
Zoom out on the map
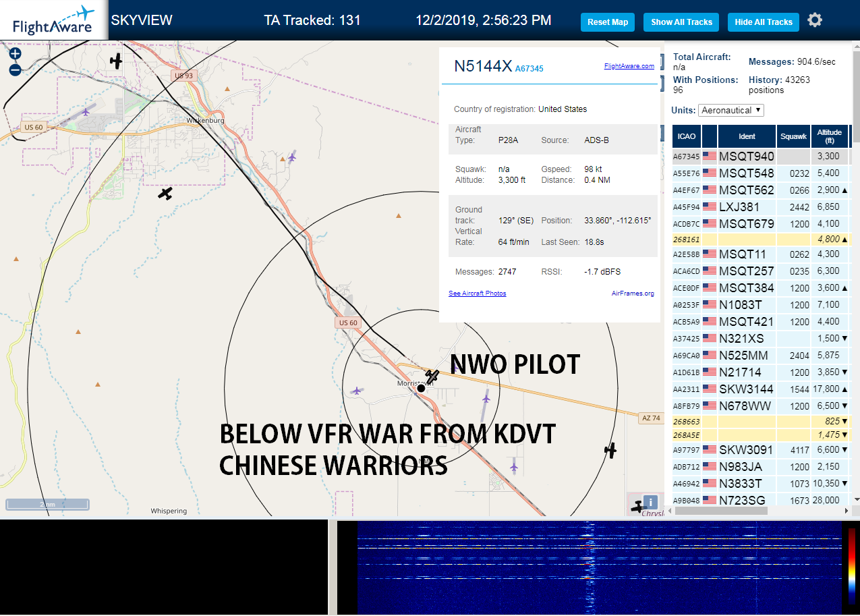coord(15,70)
